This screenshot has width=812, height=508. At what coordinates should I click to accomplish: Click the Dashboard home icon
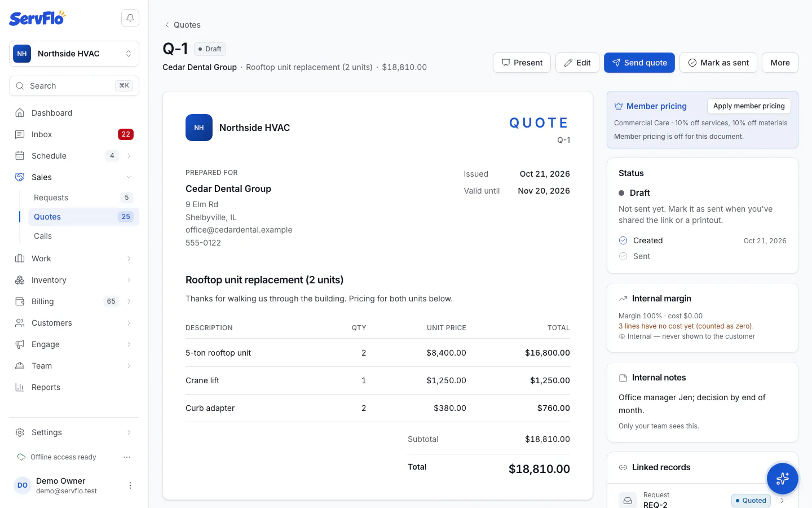[x=20, y=113]
